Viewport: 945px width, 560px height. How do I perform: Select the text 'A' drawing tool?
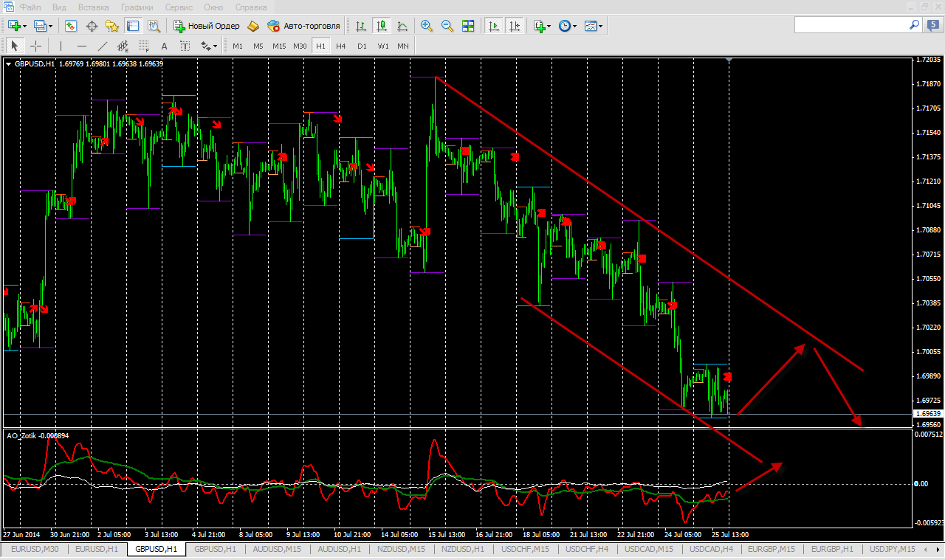[164, 46]
